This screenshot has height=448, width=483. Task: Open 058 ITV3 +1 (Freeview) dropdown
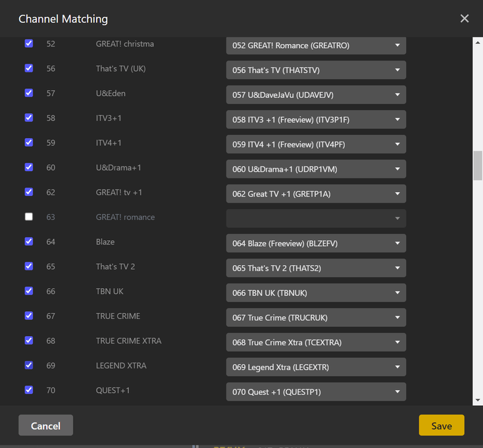316,120
